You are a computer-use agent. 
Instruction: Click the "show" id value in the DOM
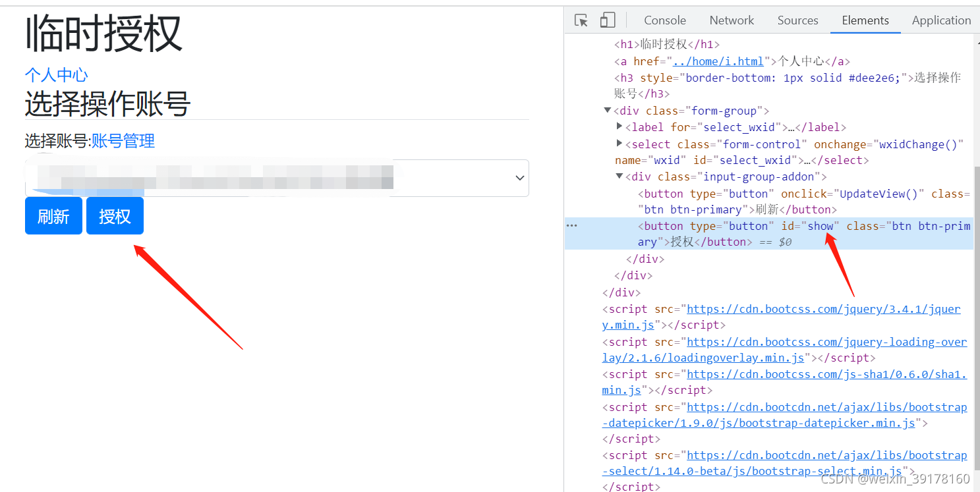click(821, 226)
